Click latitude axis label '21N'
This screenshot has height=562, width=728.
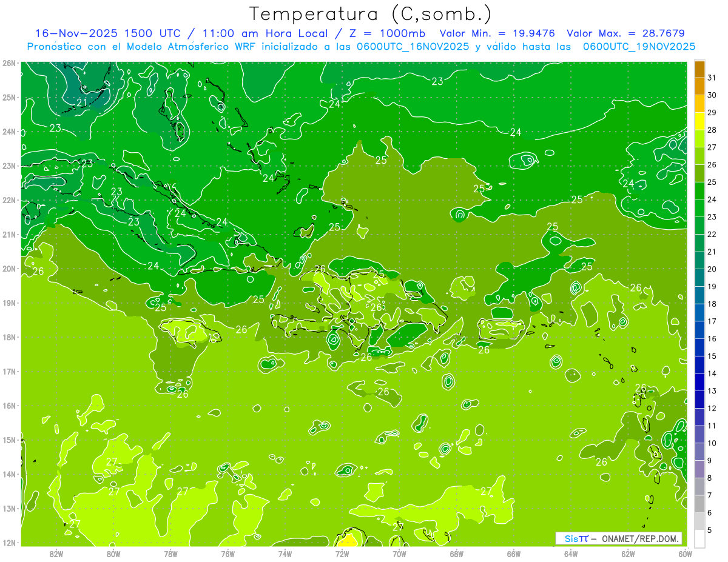coord(9,234)
